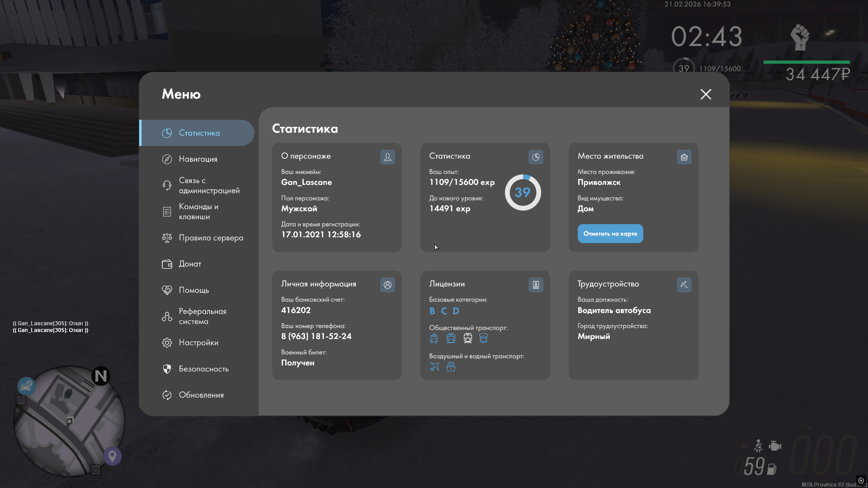868x488 pixels.
Task: Click the level 39 circular progress ring
Action: pyautogui.click(x=523, y=192)
